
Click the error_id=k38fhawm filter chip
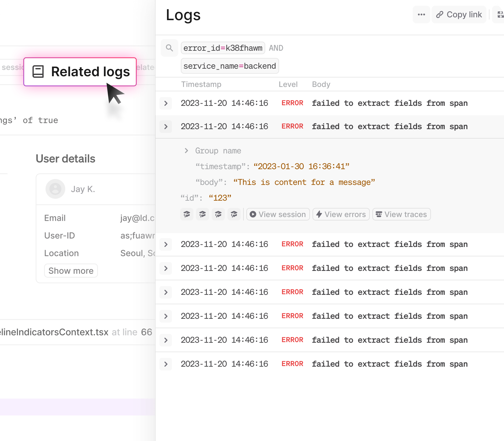coord(223,48)
